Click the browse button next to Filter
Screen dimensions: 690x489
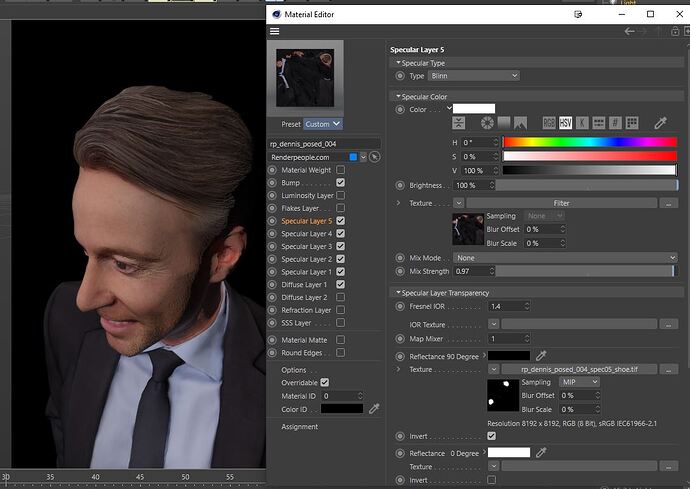point(668,203)
